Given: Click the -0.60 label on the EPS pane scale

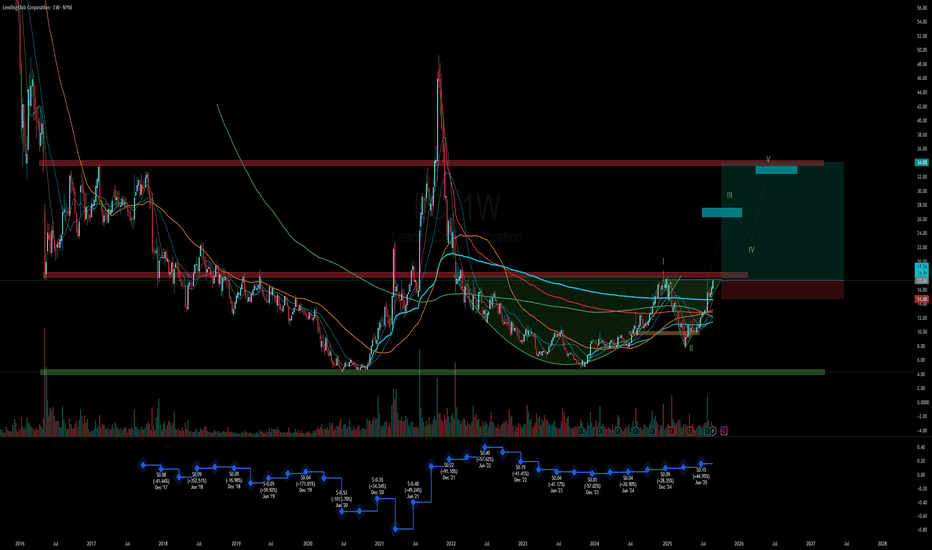Looking at the screenshot, I should 921,516.
